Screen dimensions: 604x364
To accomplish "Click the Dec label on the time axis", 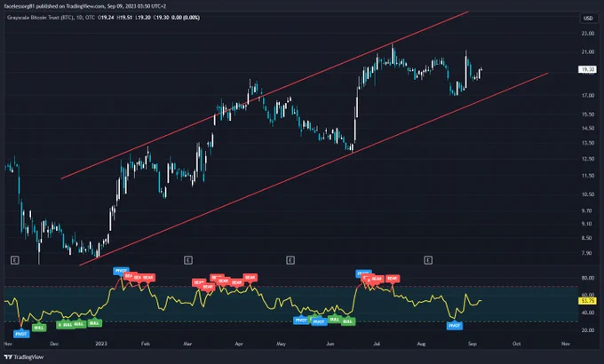I will [54, 344].
